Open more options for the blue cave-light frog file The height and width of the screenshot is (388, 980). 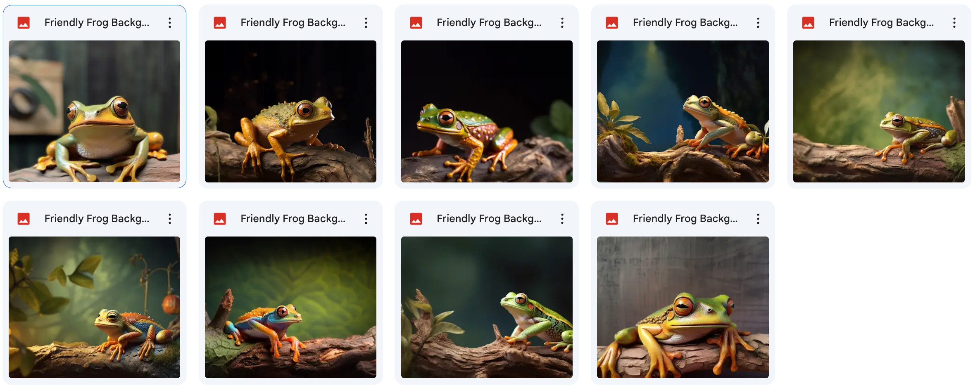point(758,23)
